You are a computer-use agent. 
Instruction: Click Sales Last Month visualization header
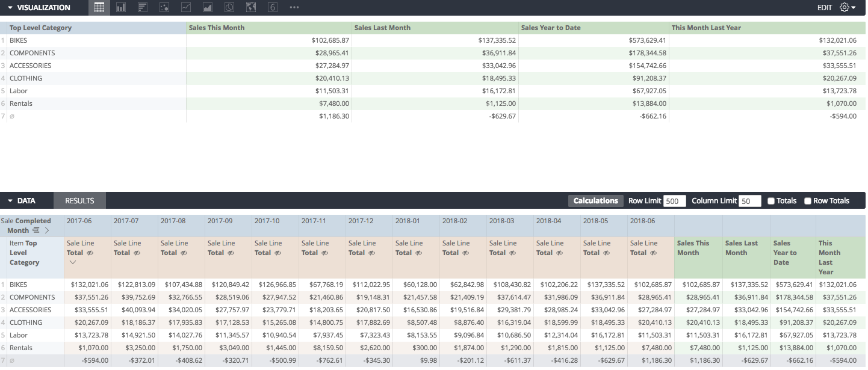[x=435, y=28]
